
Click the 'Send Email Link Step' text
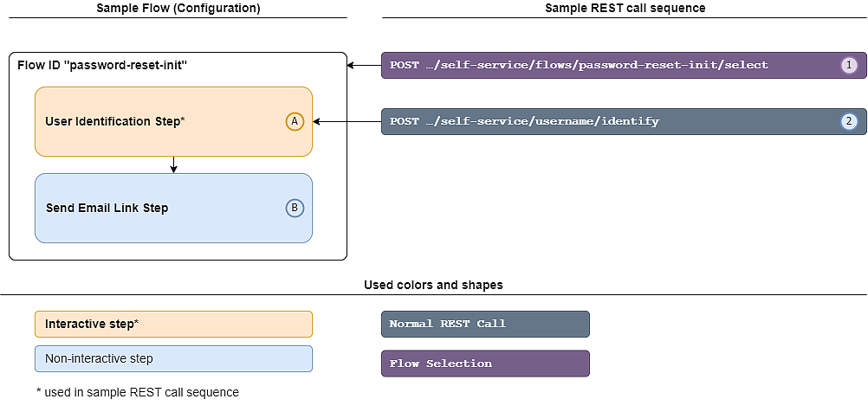(x=107, y=208)
